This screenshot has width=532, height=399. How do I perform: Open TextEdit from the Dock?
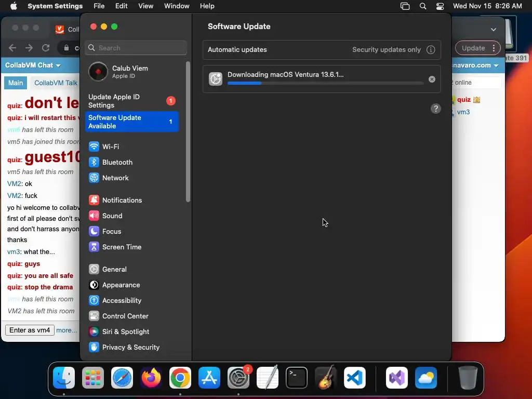[268, 378]
